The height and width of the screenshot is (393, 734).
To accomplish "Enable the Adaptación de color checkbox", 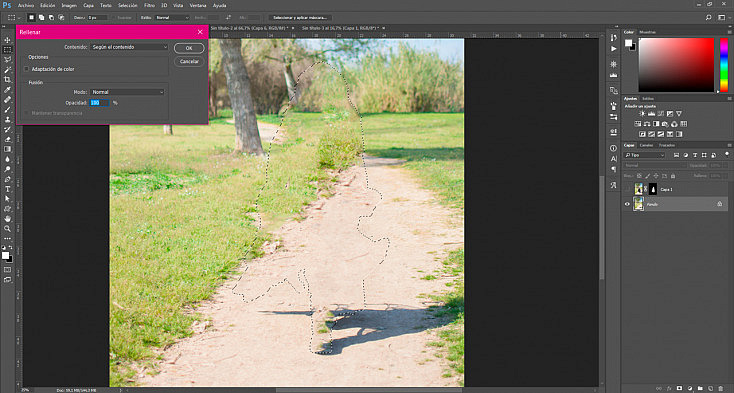I will 26,69.
